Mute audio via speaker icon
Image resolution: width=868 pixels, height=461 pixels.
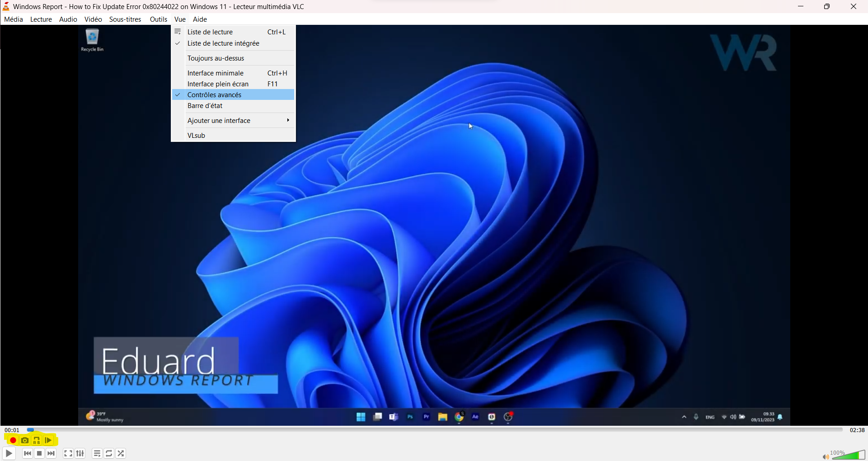(826, 456)
